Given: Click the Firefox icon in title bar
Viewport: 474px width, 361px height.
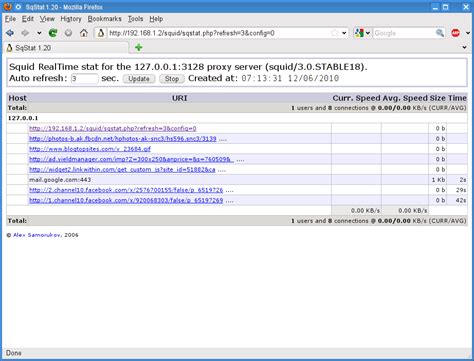Looking at the screenshot, I should click(7, 6).
